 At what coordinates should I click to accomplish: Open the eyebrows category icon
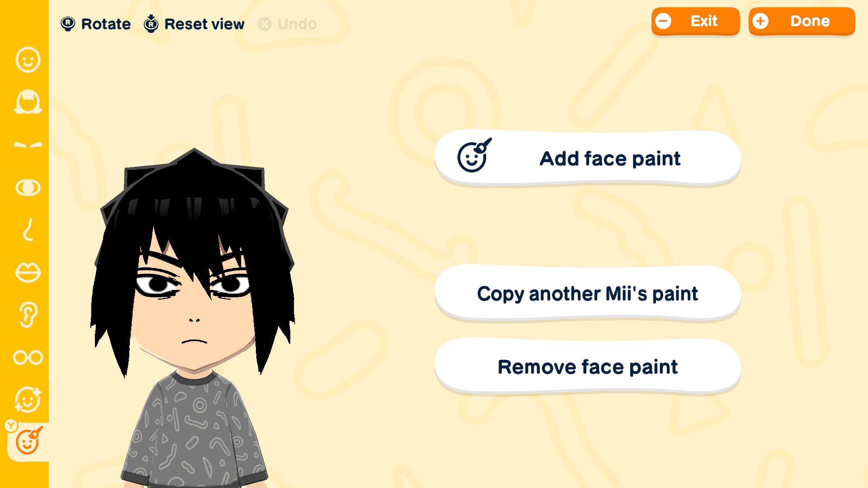[x=28, y=145]
